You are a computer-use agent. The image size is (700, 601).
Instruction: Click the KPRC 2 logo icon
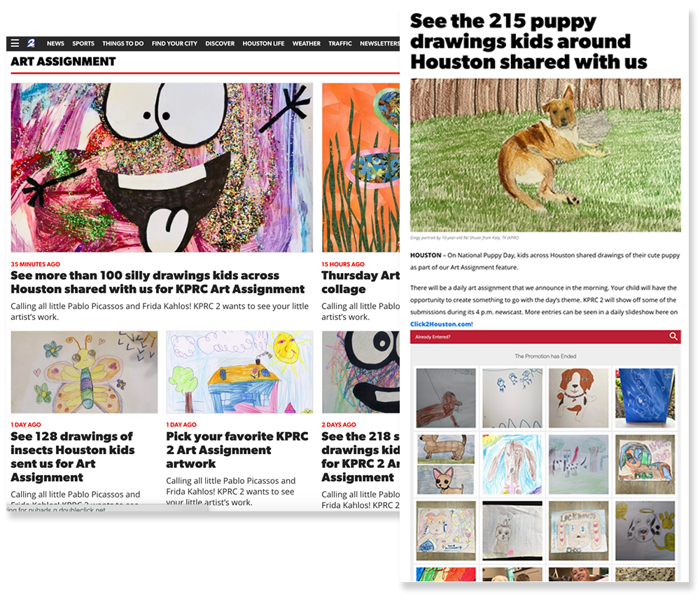pos(31,43)
